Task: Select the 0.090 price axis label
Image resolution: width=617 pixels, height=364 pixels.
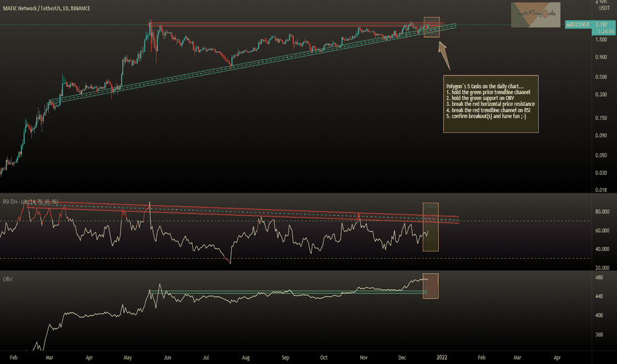Action: [601, 136]
